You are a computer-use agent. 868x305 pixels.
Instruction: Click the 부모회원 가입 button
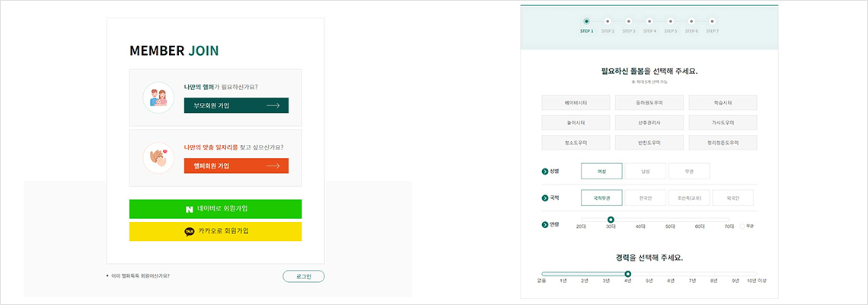point(236,105)
